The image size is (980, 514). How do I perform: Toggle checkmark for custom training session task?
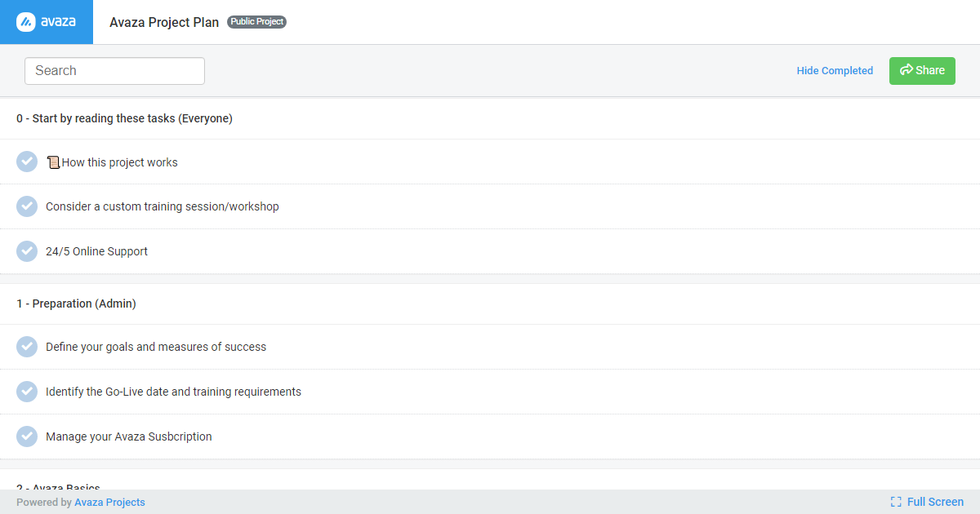coord(27,206)
